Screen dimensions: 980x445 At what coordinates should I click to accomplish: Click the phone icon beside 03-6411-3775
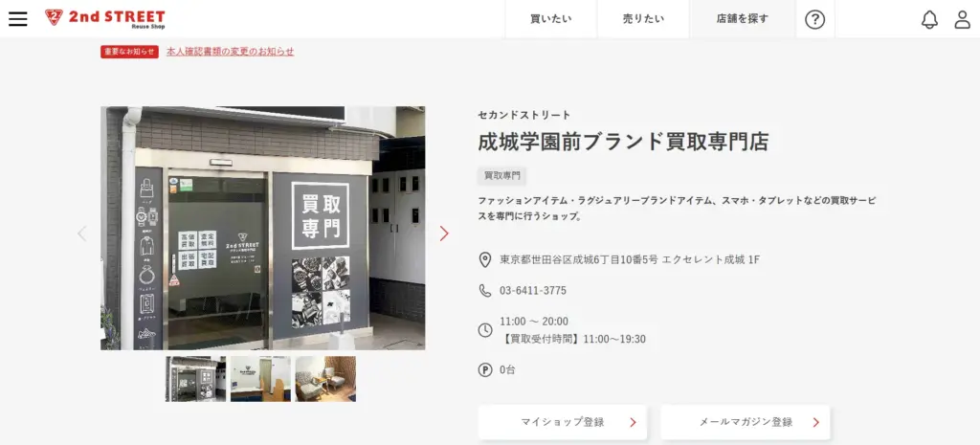[485, 291]
